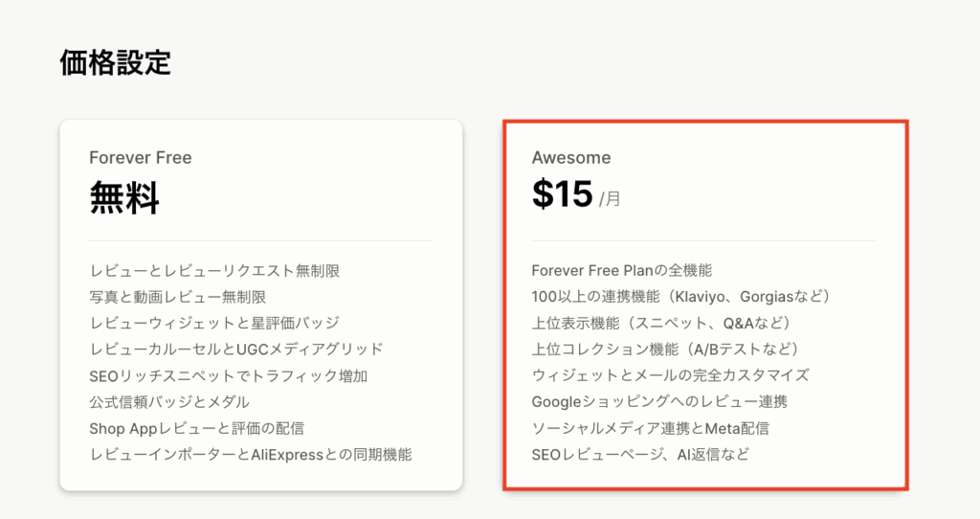Click レビューウィジェットと星評価バッジ feature text

click(213, 323)
